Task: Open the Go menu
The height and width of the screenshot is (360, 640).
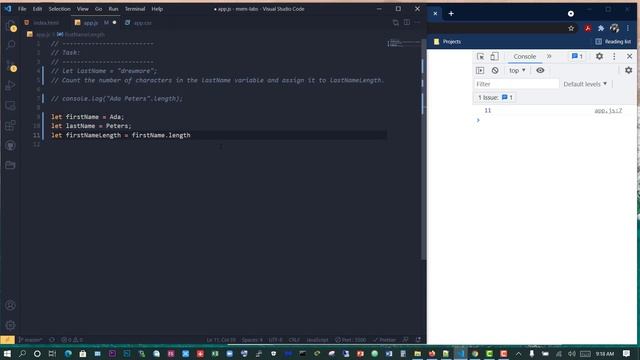Action: (x=98, y=9)
